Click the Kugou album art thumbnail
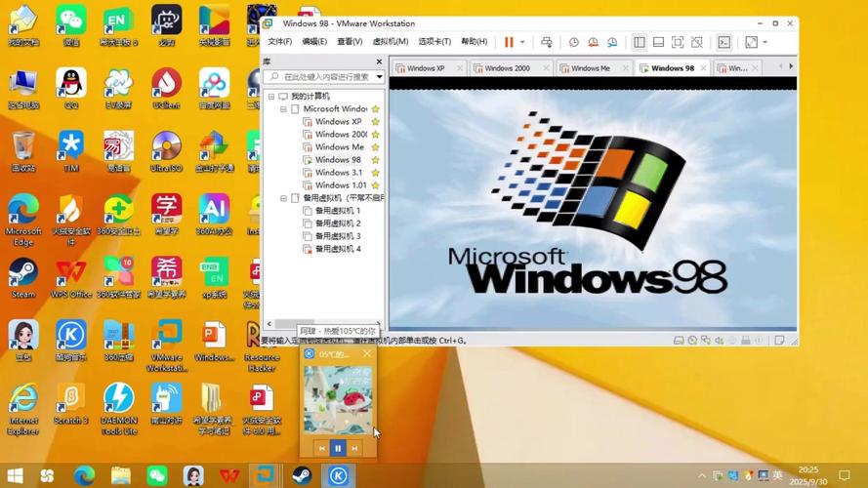The image size is (868, 488). click(x=338, y=399)
